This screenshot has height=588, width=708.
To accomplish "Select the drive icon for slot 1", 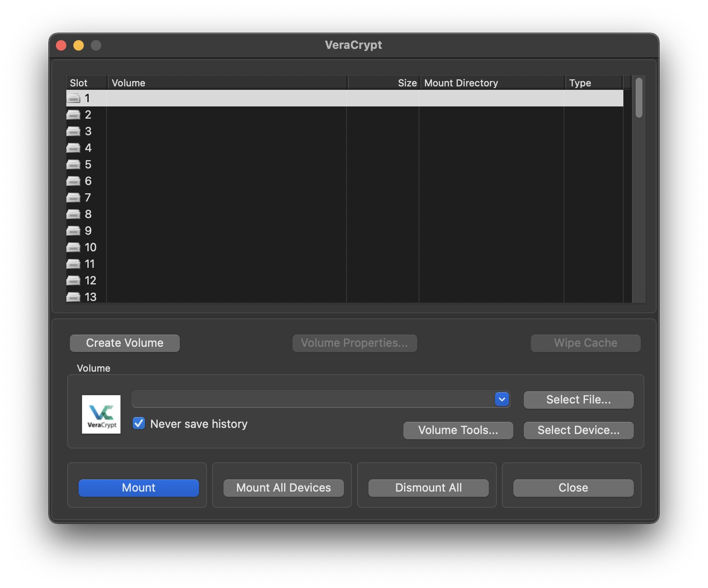I will [x=73, y=99].
